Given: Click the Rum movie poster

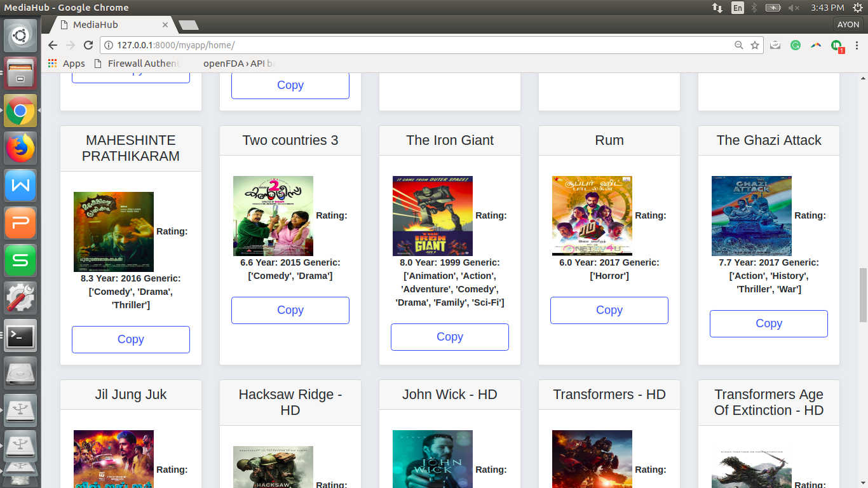Looking at the screenshot, I should 592,216.
